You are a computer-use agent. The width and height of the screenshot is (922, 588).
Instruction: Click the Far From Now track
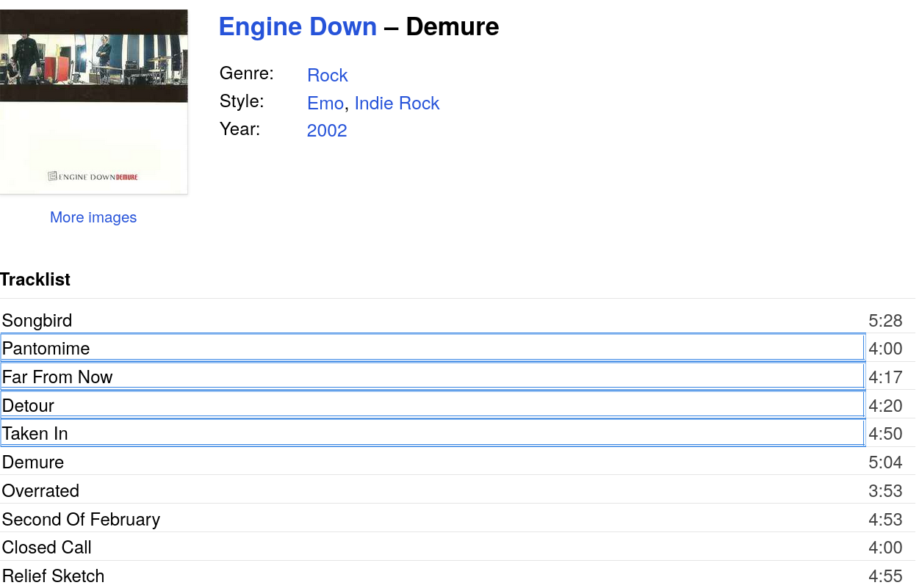coord(57,377)
